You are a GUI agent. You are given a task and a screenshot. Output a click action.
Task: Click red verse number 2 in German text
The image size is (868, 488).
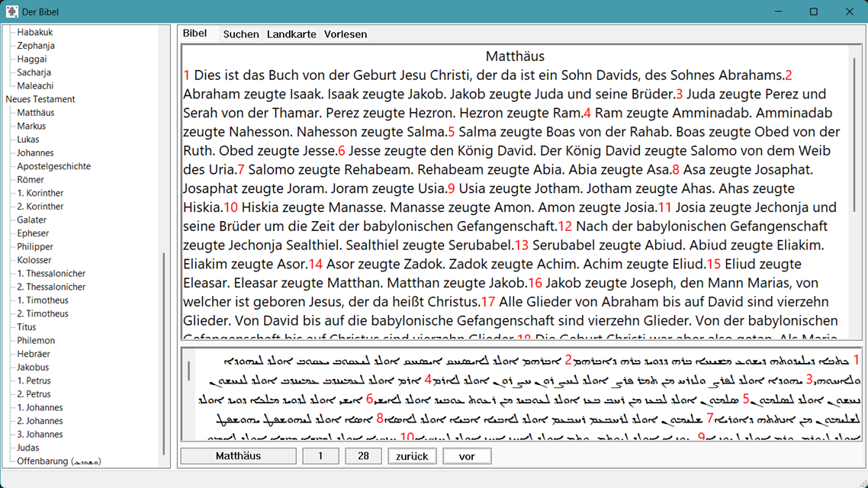(788, 75)
